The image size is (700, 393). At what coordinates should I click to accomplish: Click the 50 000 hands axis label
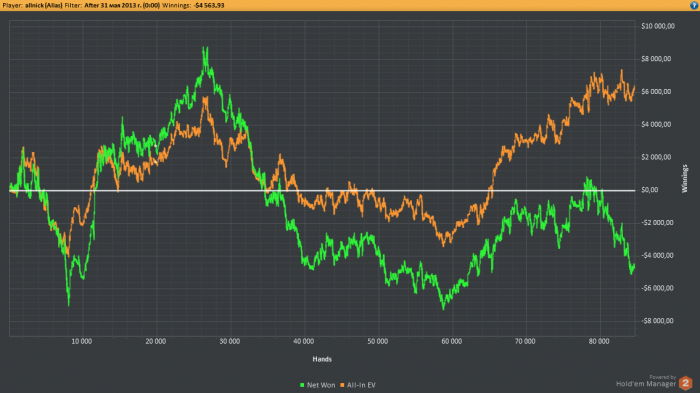pos(378,341)
